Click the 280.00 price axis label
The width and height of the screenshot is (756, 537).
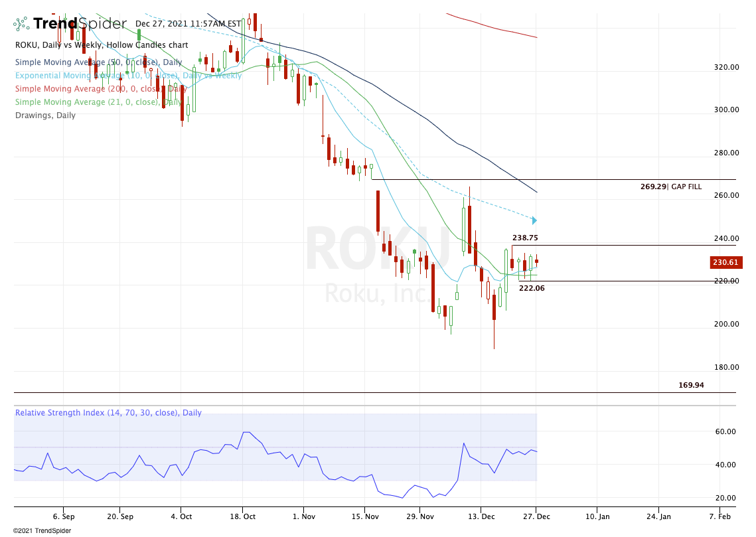(x=726, y=153)
